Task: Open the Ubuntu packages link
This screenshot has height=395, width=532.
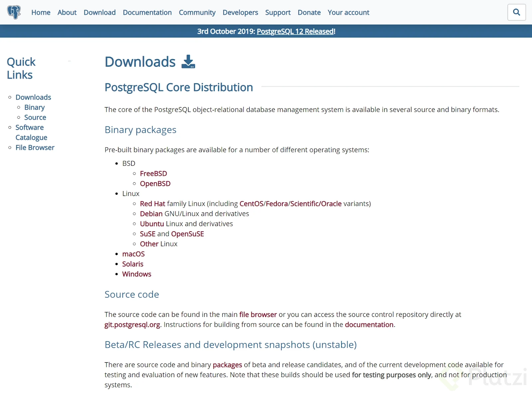Action: [152, 224]
